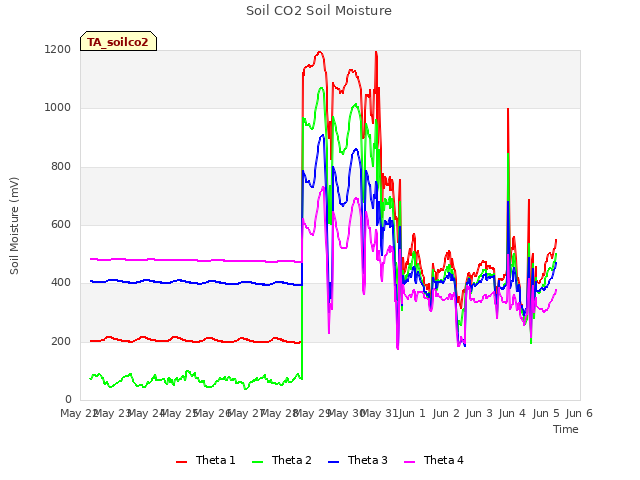
Task: Click the 1200 y-axis tick label
Action: tap(58, 49)
